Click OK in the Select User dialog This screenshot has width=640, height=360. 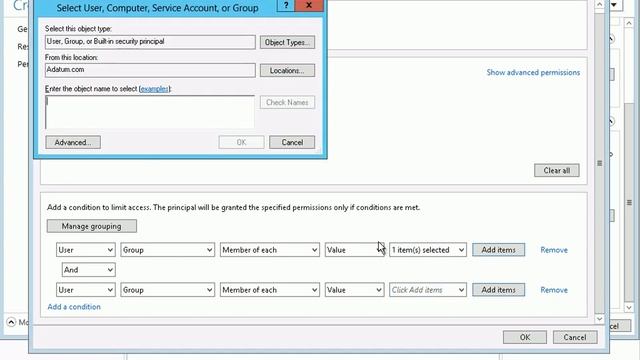point(241,142)
